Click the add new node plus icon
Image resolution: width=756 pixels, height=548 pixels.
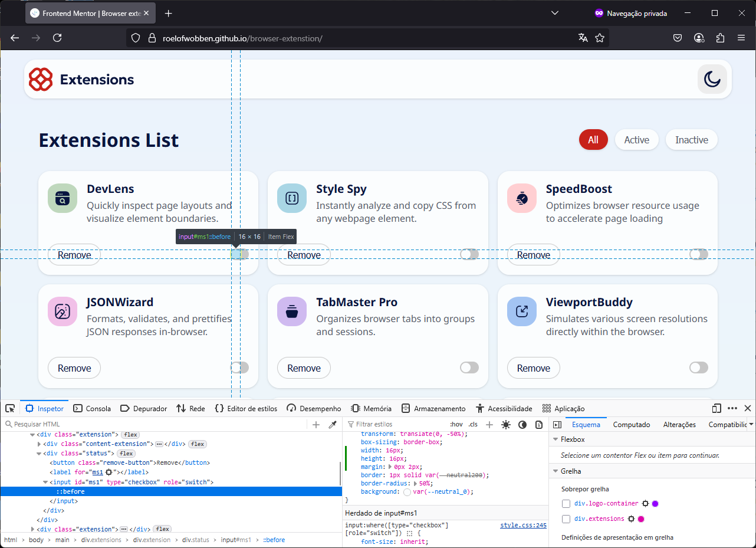[316, 424]
